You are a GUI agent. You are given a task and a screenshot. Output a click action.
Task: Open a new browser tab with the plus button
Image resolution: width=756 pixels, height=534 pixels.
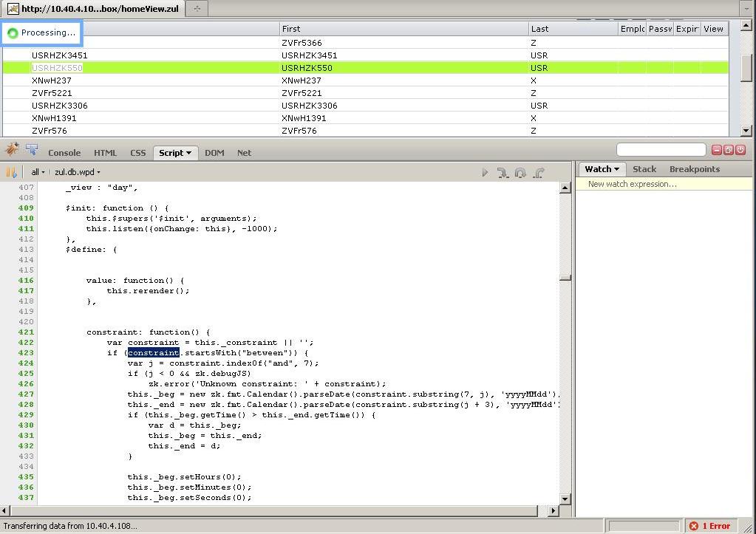pyautogui.click(x=197, y=8)
